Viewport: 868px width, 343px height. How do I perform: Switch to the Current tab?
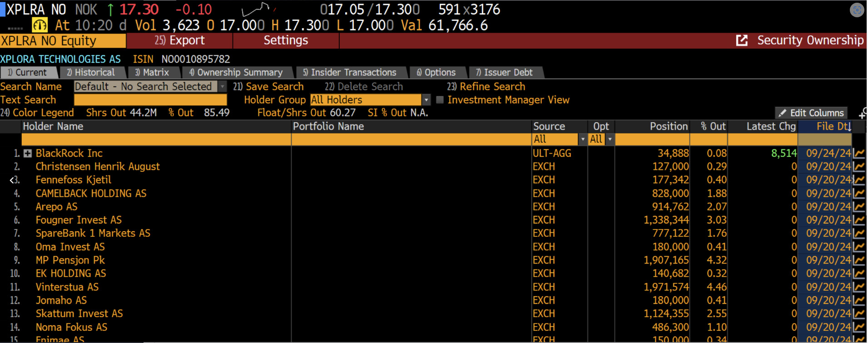30,72
